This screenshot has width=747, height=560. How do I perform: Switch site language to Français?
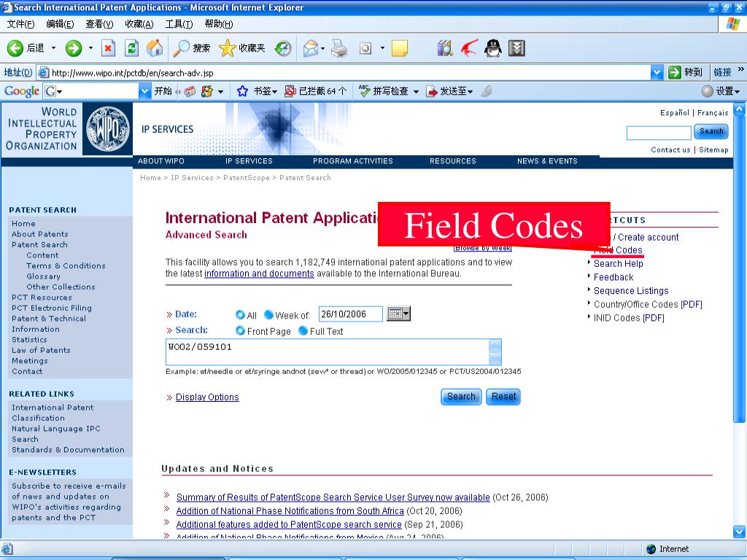pos(713,113)
